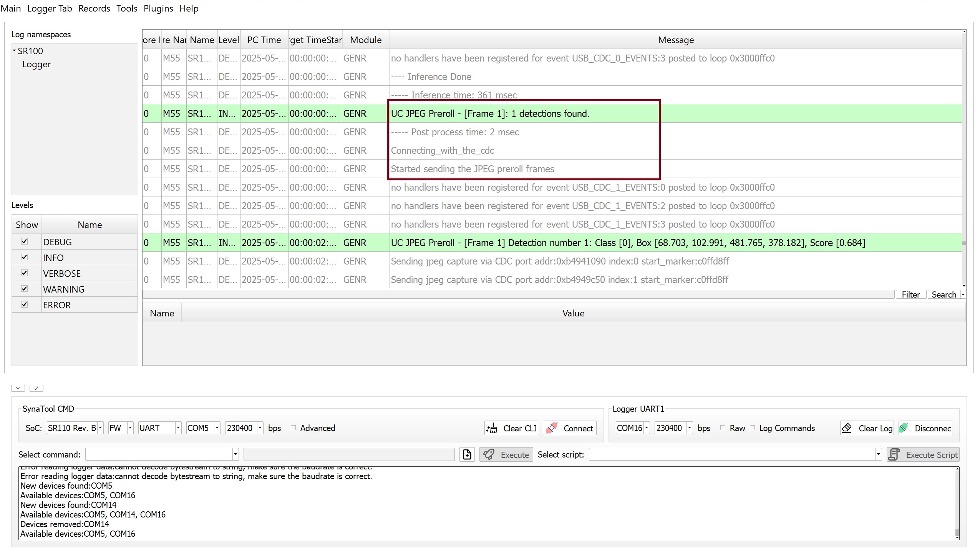Open the new command file icon
This screenshot has height=554, width=980.
(467, 454)
